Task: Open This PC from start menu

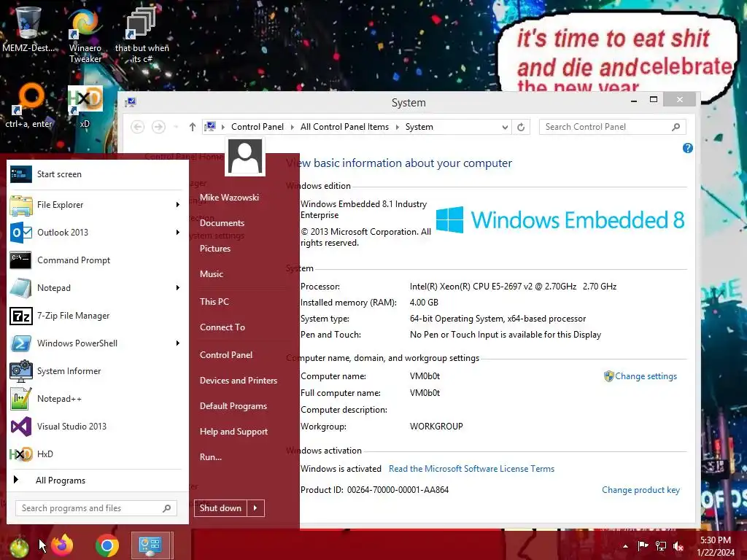Action: point(214,301)
